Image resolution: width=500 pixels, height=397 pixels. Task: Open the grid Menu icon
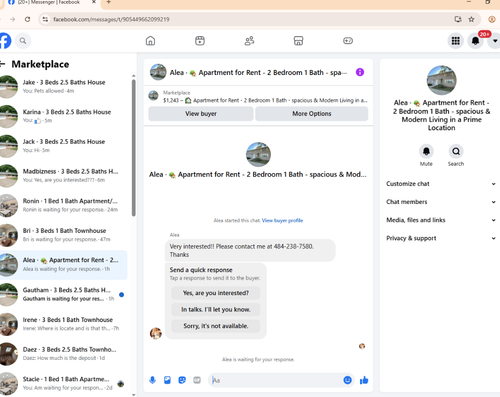pyautogui.click(x=455, y=41)
